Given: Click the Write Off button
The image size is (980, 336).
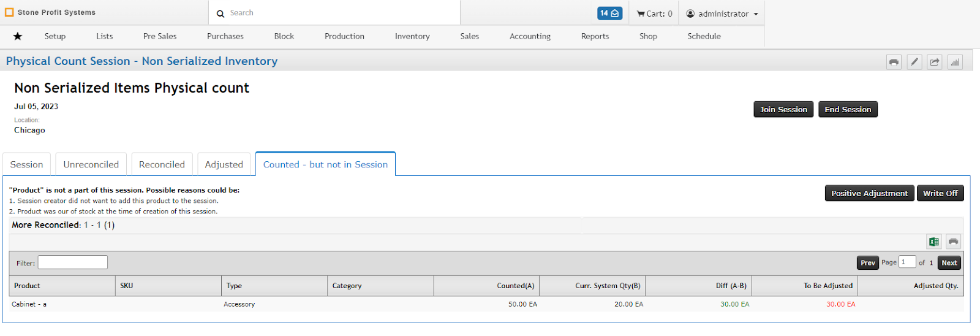Looking at the screenshot, I should click(x=940, y=193).
